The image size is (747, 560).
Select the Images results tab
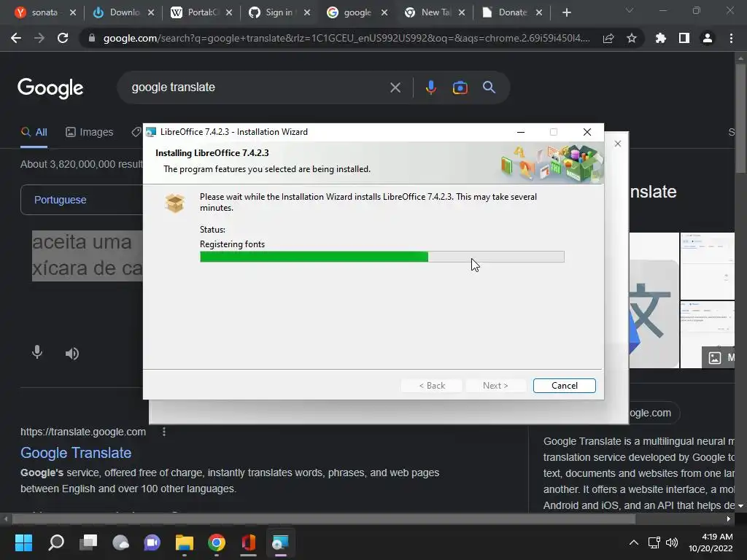coord(90,133)
